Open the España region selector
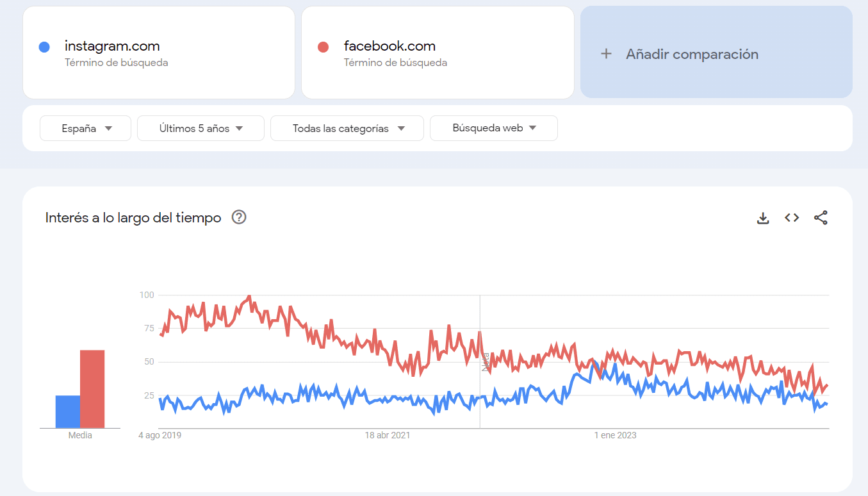This screenshot has width=868, height=496. click(x=85, y=128)
